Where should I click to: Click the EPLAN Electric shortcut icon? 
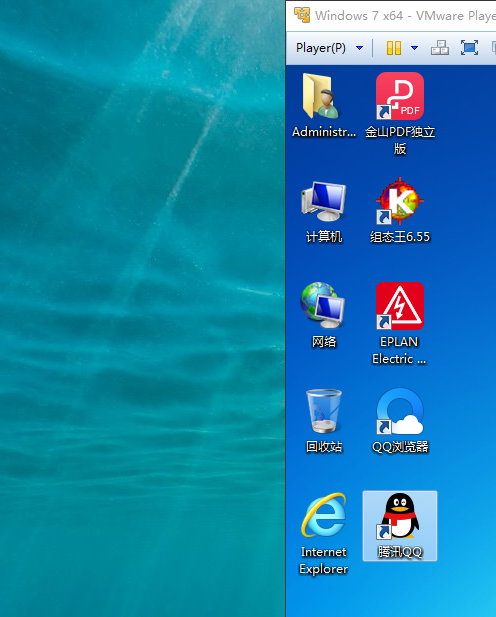[x=400, y=306]
